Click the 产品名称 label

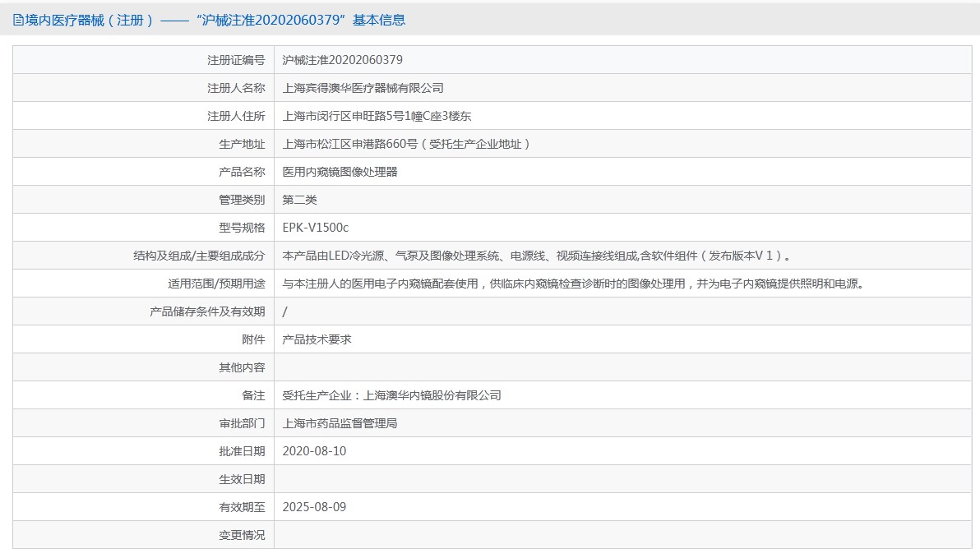242,172
